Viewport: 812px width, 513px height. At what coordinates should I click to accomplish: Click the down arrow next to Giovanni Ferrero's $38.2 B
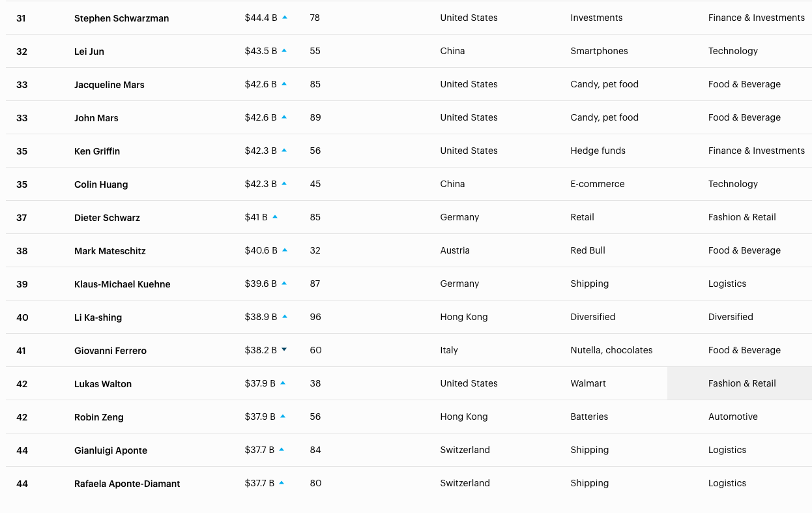(x=284, y=350)
